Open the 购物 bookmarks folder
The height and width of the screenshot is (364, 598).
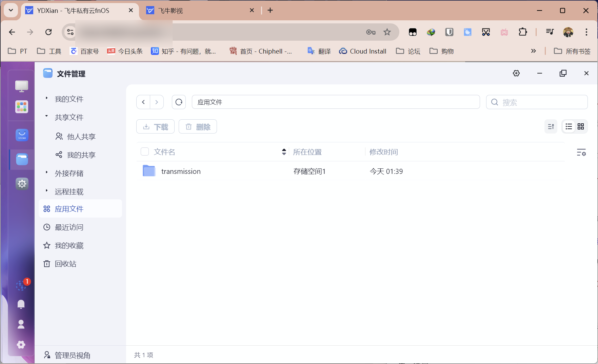(442, 51)
